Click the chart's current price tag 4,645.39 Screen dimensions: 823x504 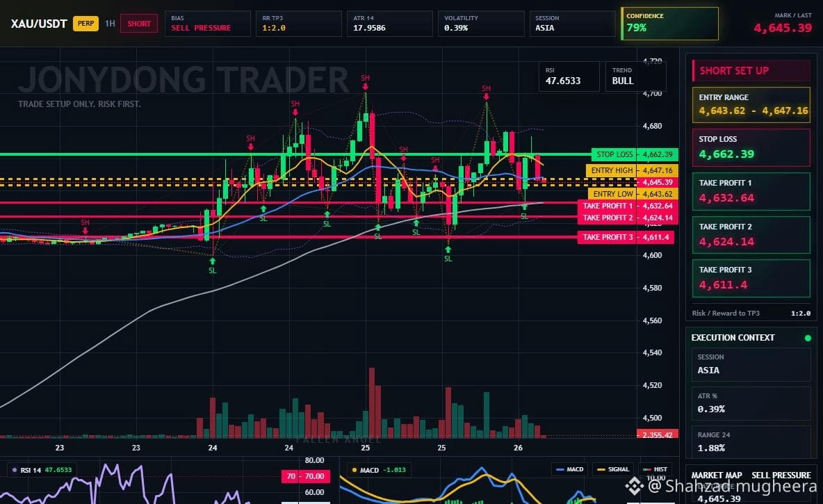pyautogui.click(x=657, y=182)
